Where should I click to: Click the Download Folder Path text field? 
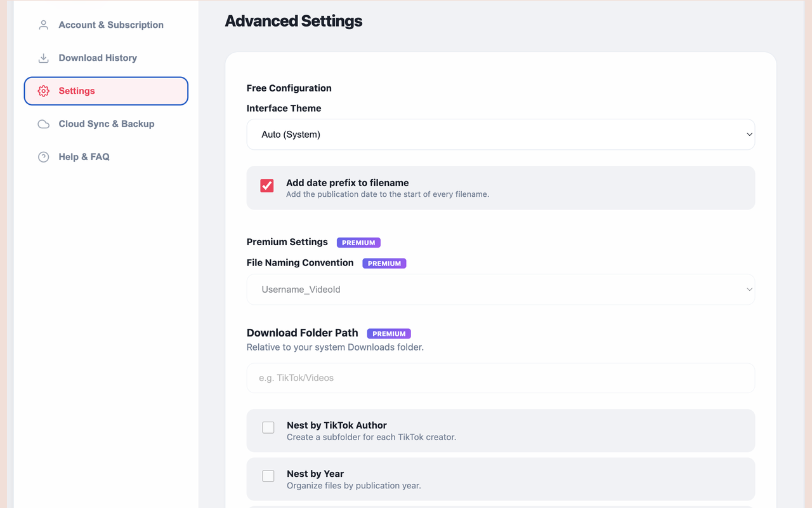[x=500, y=378]
